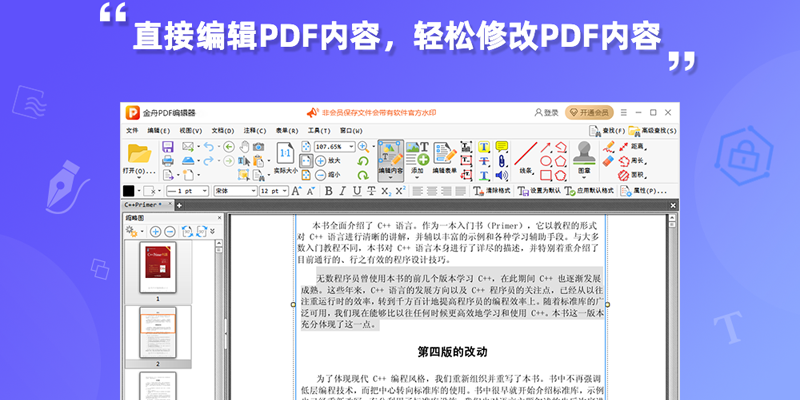Open the font 宋体 dropdown
The height and width of the screenshot is (400, 800).
click(x=253, y=191)
